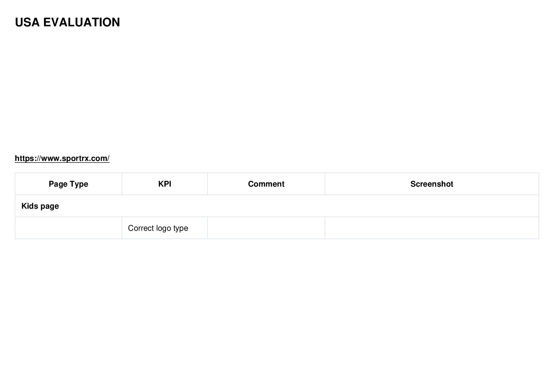The image size is (554, 392).
Task: Select the Comment column header
Action: [266, 184]
